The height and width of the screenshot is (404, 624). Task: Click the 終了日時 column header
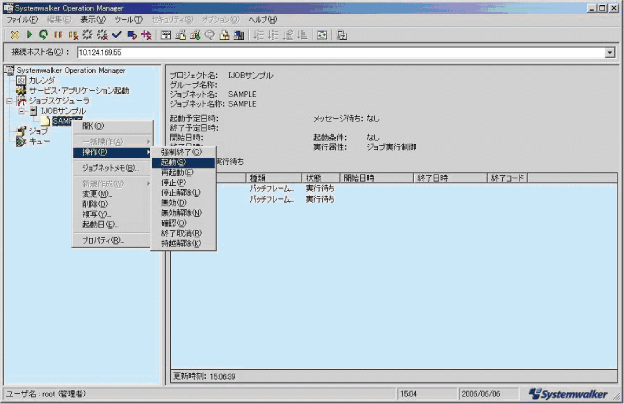[450, 178]
